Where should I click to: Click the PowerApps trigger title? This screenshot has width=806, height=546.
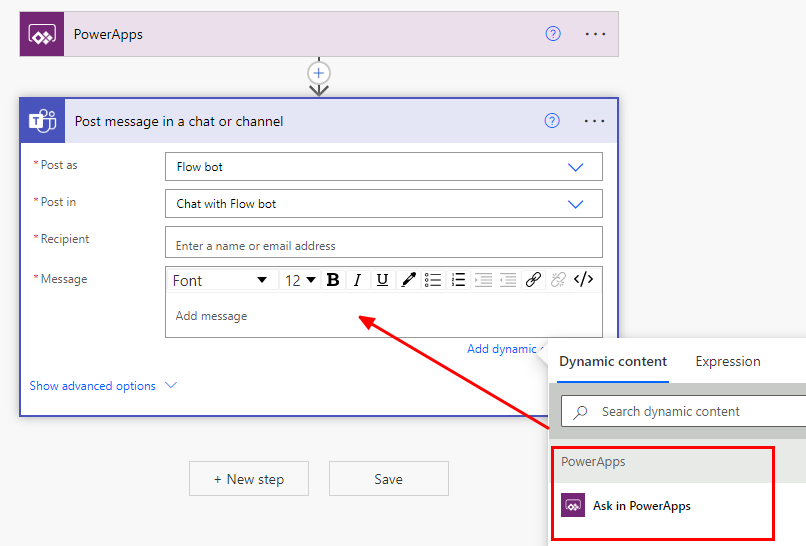click(x=108, y=34)
